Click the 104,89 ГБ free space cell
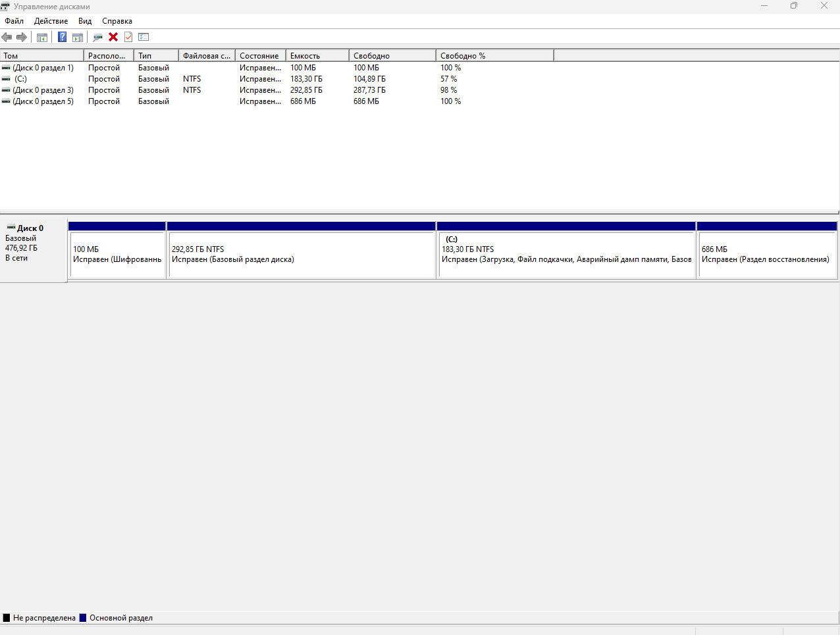 (369, 79)
